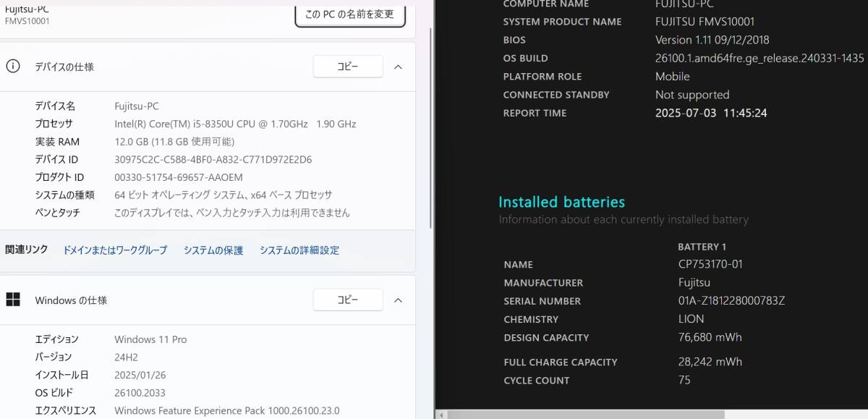Select the device ID value
Screen dimensions: 868x419
(213, 159)
